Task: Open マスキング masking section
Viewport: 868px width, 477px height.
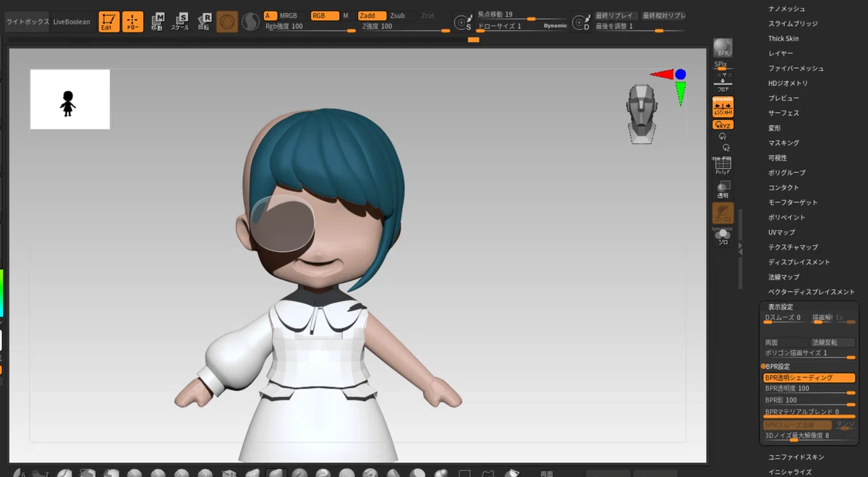Action: click(x=783, y=143)
